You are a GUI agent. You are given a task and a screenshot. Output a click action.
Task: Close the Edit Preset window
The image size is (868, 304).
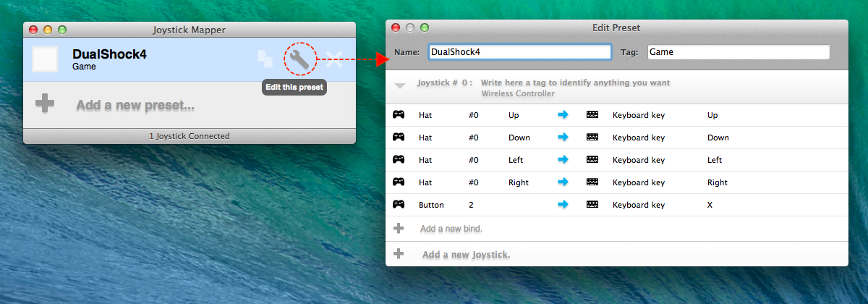point(396,28)
